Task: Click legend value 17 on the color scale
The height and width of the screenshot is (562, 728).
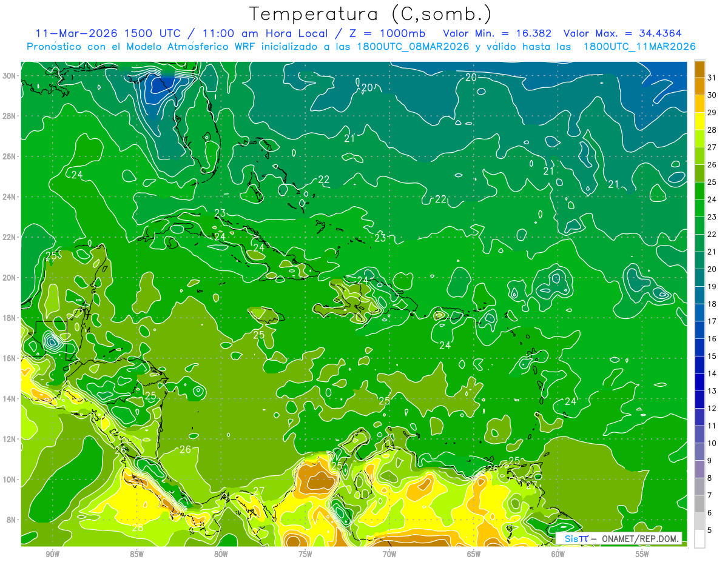Action: 712,321
